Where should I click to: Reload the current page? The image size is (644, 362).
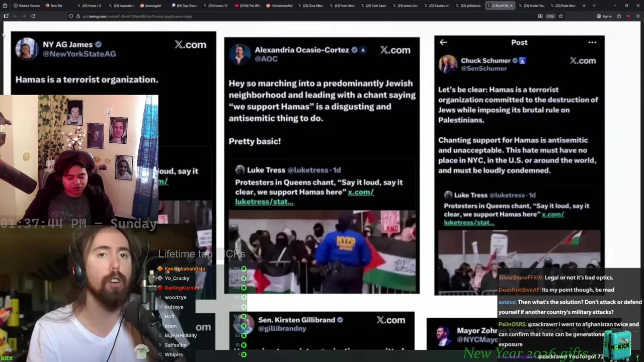coord(33,16)
